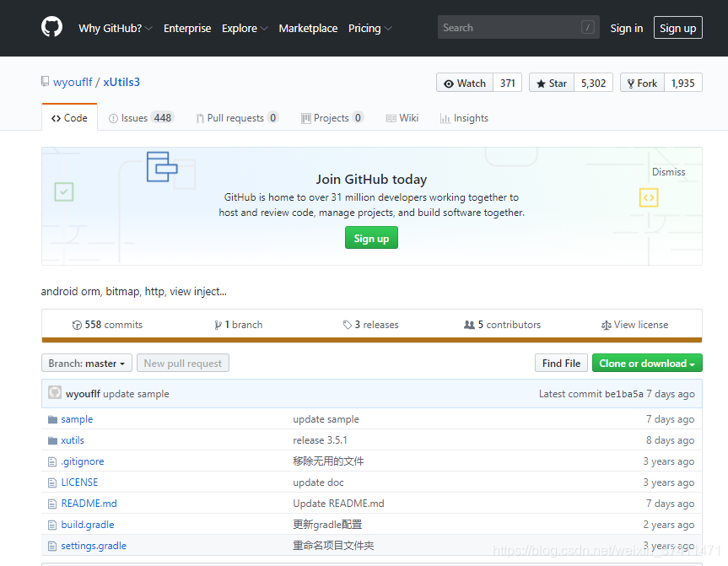Click the language color bar

tap(371, 340)
